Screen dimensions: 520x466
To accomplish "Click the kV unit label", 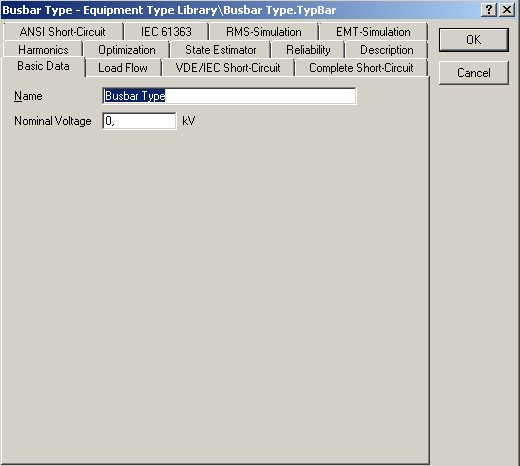I will 188,121.
